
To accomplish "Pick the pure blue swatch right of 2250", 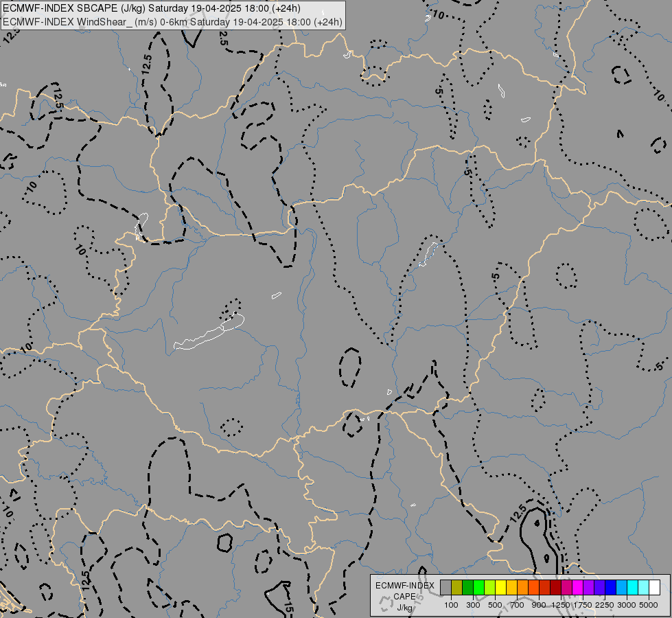I will point(611,588).
